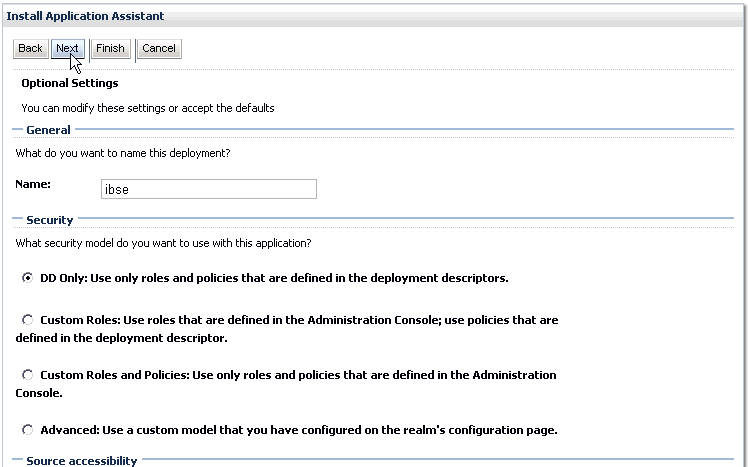Click the Name: field label
This screenshot has width=748, height=467.
coord(33,184)
